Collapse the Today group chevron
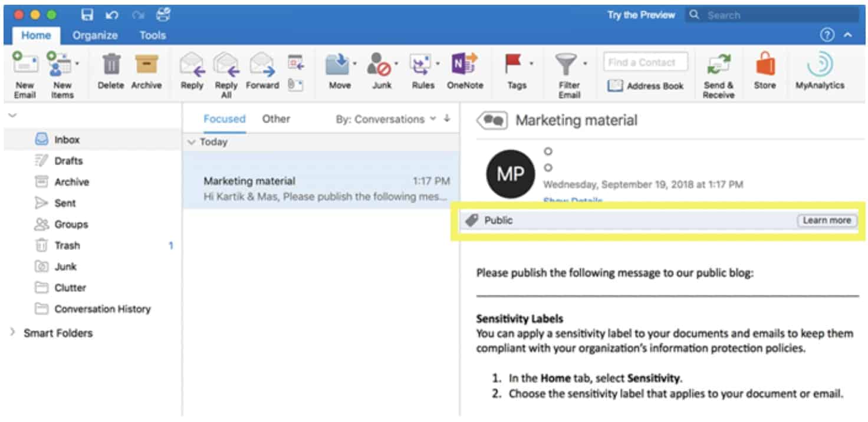 pos(190,142)
